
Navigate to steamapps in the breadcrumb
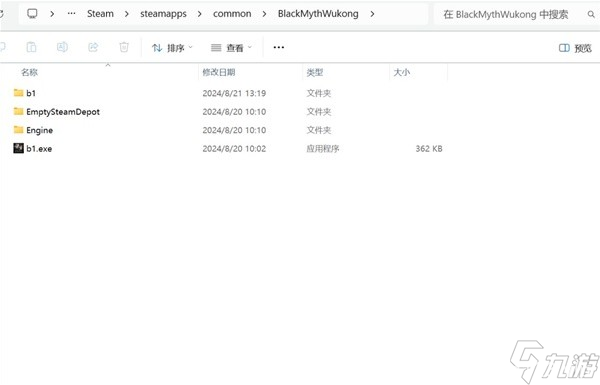click(x=163, y=14)
